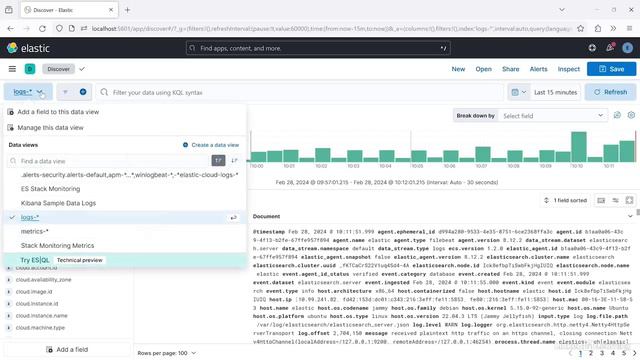The height and width of the screenshot is (360, 640).
Task: Enter full screen mode for document grid
Action: click(x=629, y=200)
